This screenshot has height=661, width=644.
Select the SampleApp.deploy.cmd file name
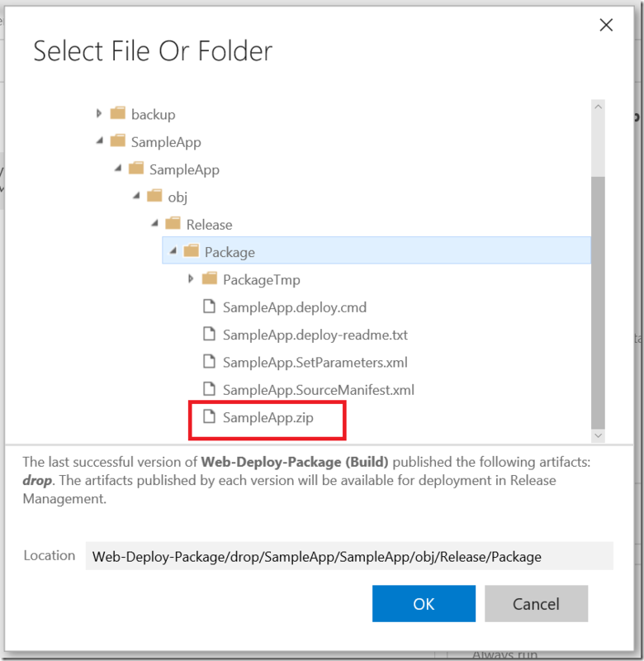(295, 307)
